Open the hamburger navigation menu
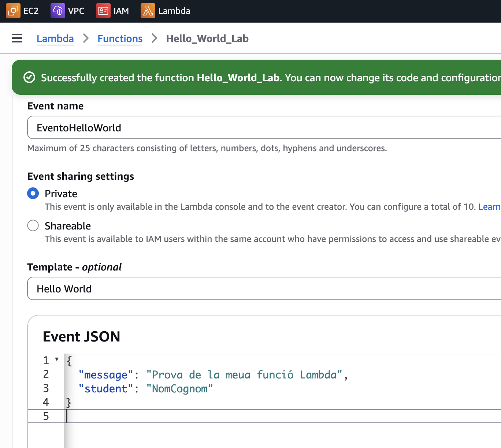501x448 pixels. 17,38
